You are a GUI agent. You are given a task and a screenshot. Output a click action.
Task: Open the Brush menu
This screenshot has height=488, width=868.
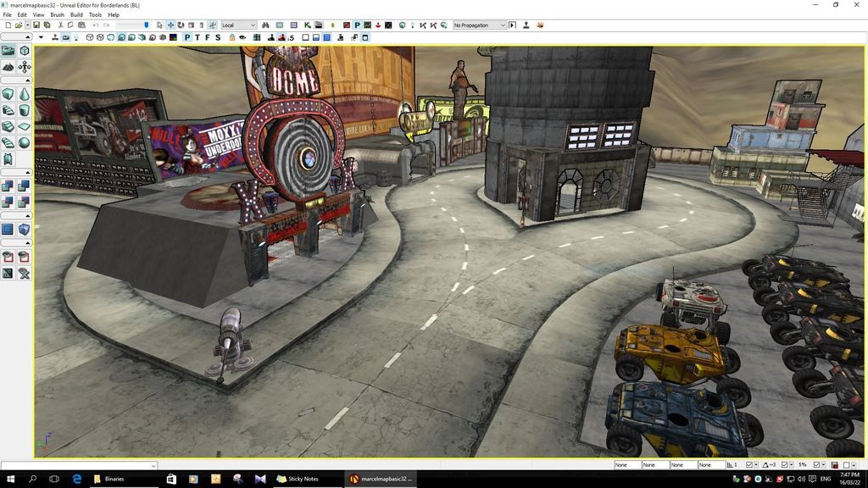pos(57,15)
